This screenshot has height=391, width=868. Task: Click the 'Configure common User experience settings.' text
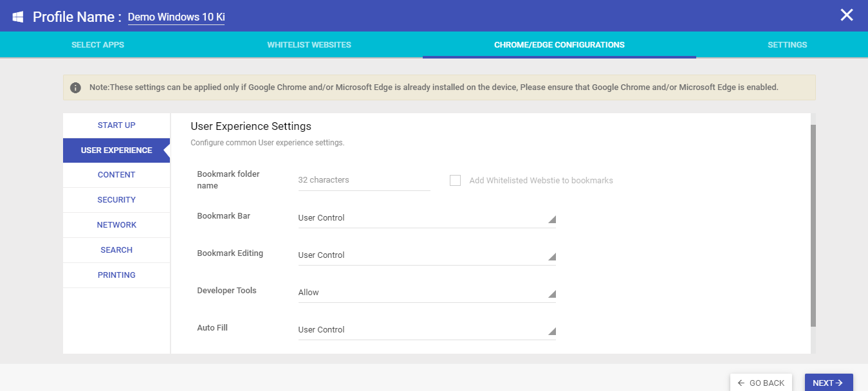tap(268, 143)
